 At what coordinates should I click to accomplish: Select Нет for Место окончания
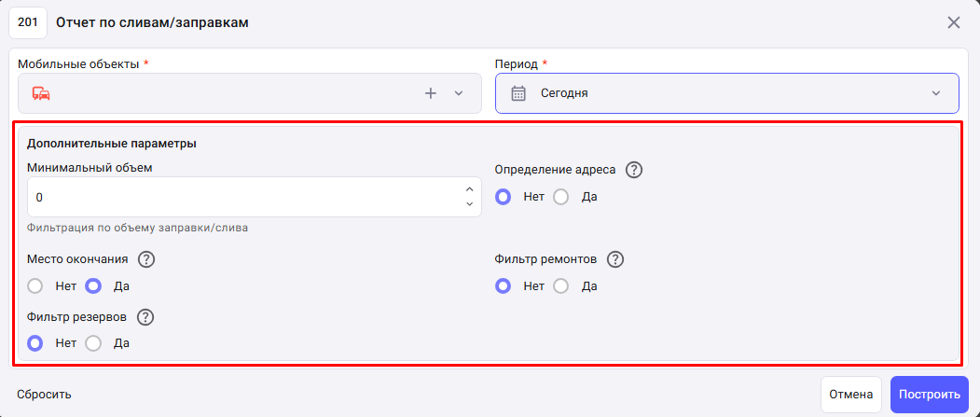pyautogui.click(x=35, y=286)
